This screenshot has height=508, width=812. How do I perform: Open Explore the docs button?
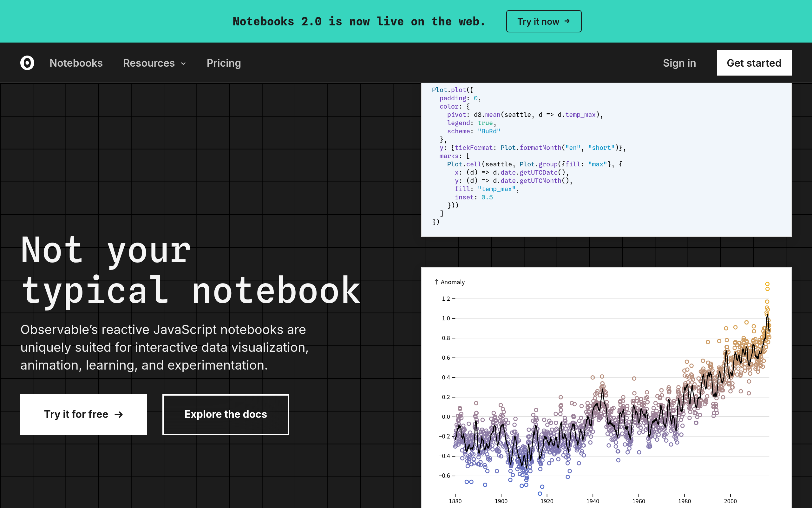226,414
